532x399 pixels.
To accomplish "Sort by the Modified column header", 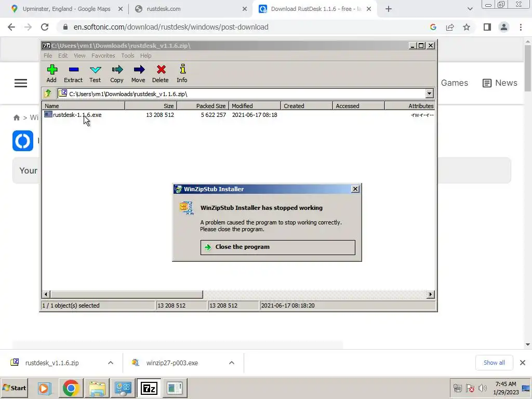I will click(255, 106).
